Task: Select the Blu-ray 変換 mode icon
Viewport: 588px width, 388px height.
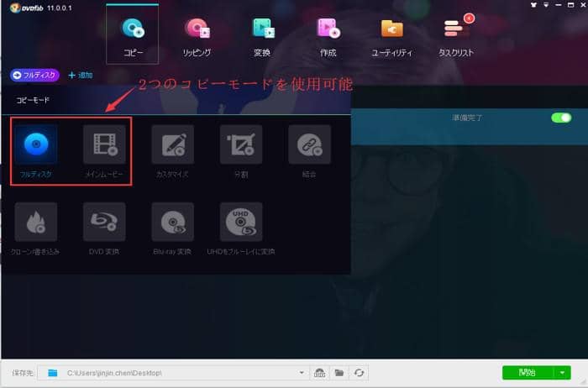Action: click(172, 222)
